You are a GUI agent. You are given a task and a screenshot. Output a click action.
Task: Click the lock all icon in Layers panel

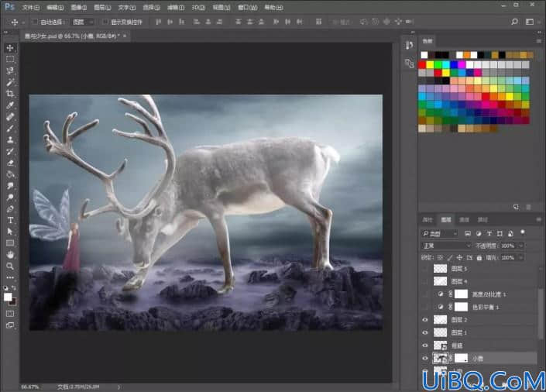(479, 257)
